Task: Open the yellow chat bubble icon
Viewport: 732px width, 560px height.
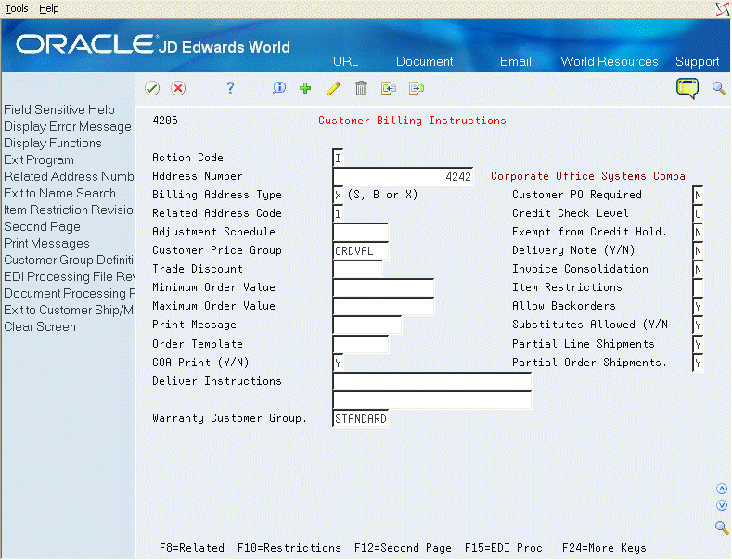Action: pyautogui.click(x=687, y=88)
